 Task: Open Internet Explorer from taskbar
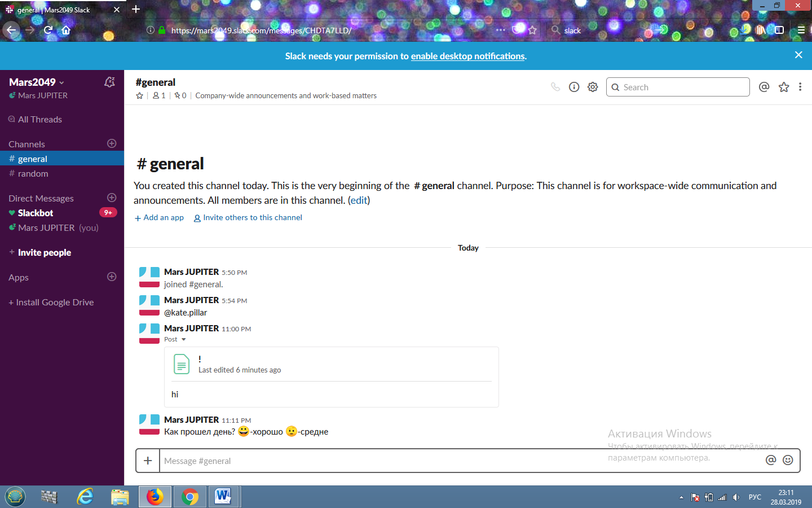[x=85, y=497]
